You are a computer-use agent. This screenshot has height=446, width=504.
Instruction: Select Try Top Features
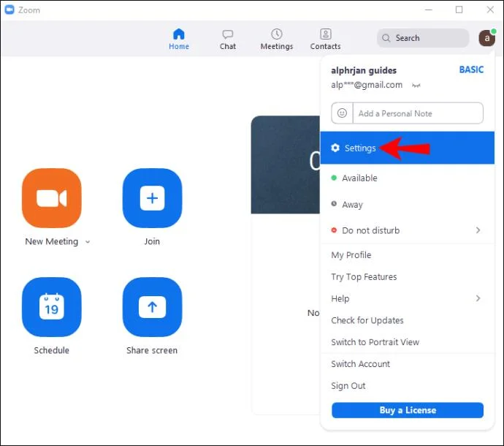point(408,277)
